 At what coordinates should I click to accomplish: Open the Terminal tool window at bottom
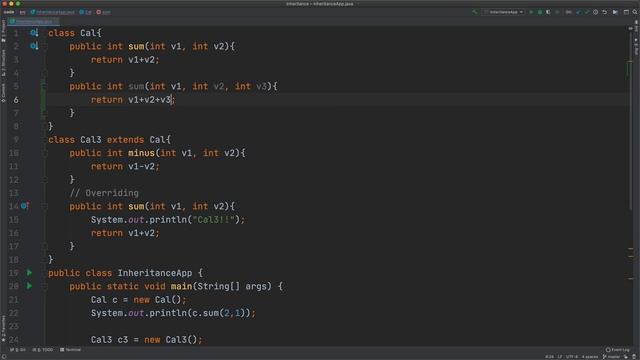[71, 350]
